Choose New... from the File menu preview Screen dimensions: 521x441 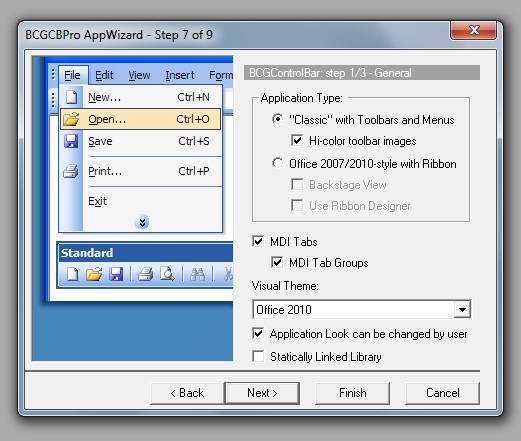[141, 97]
